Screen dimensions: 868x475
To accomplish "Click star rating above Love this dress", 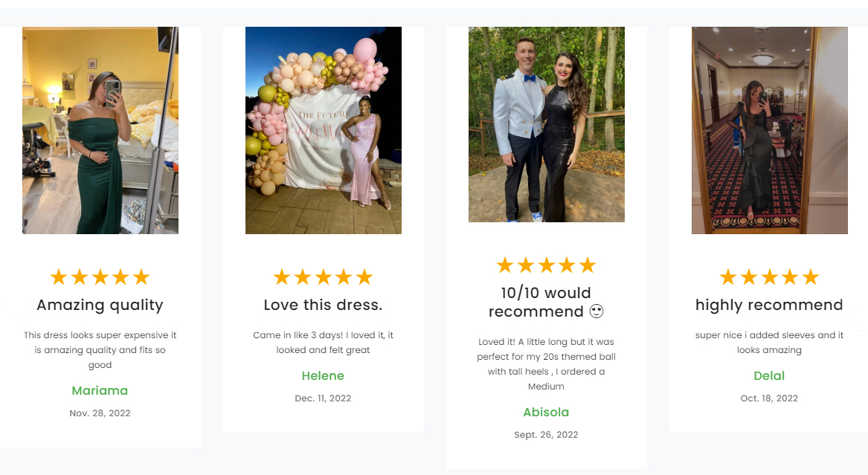I will [x=324, y=277].
